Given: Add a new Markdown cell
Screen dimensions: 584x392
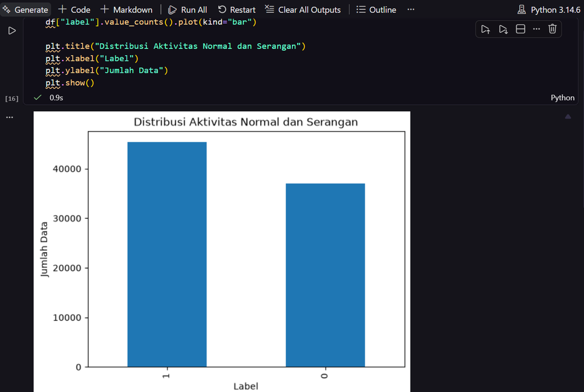Looking at the screenshot, I should click(127, 10).
